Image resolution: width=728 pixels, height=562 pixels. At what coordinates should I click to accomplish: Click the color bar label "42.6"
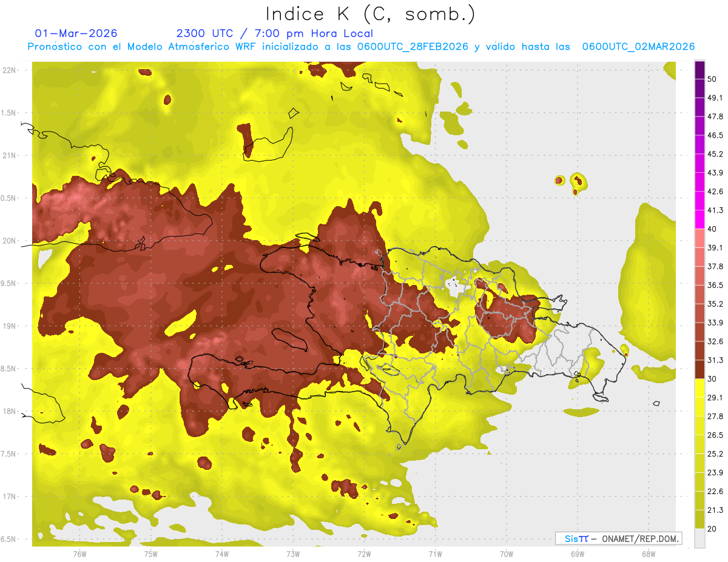tap(715, 192)
